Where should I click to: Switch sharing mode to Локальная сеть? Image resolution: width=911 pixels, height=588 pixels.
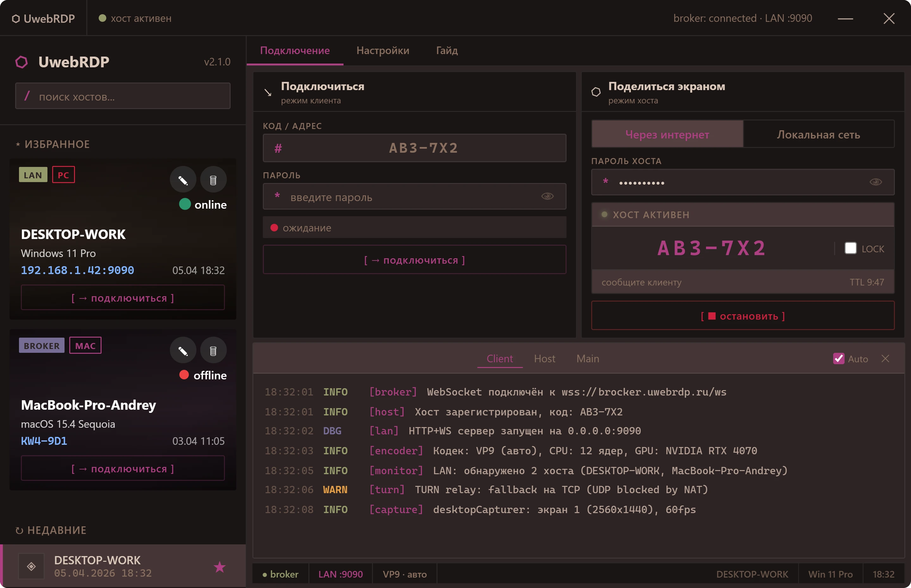click(x=819, y=134)
